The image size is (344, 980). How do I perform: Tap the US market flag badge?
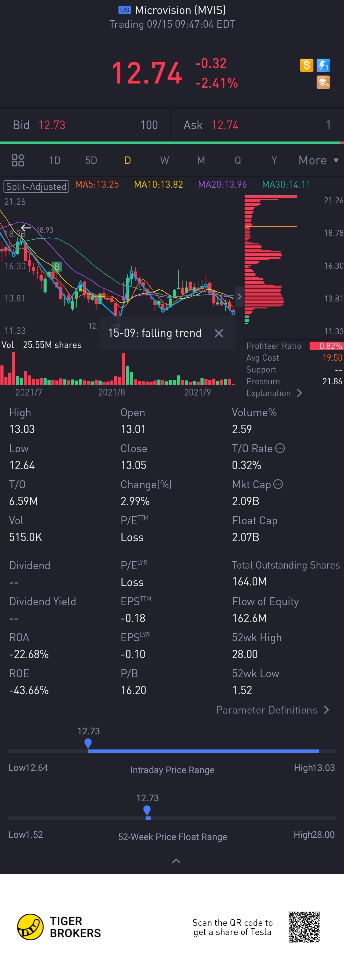tap(124, 10)
